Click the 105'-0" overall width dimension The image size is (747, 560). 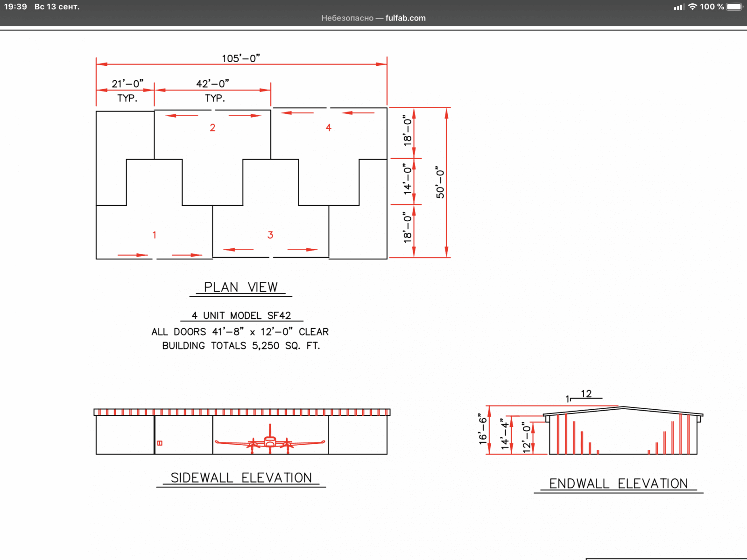[240, 58]
